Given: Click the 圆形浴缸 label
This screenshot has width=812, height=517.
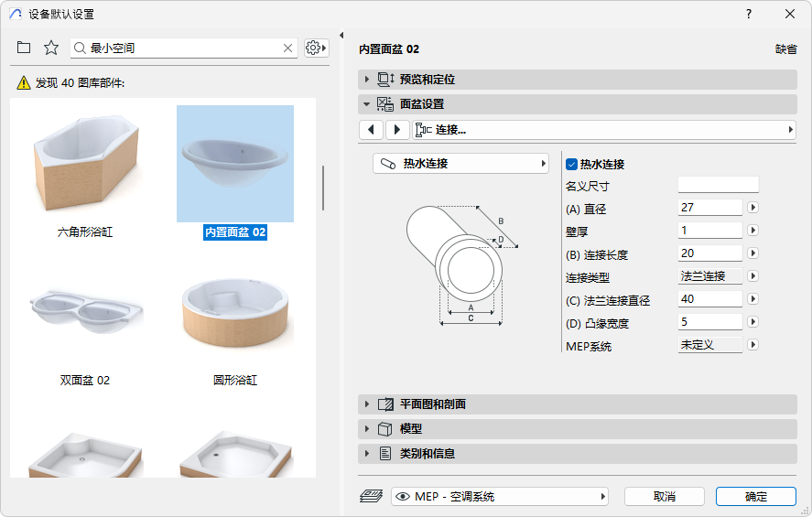Looking at the screenshot, I should [x=235, y=381].
